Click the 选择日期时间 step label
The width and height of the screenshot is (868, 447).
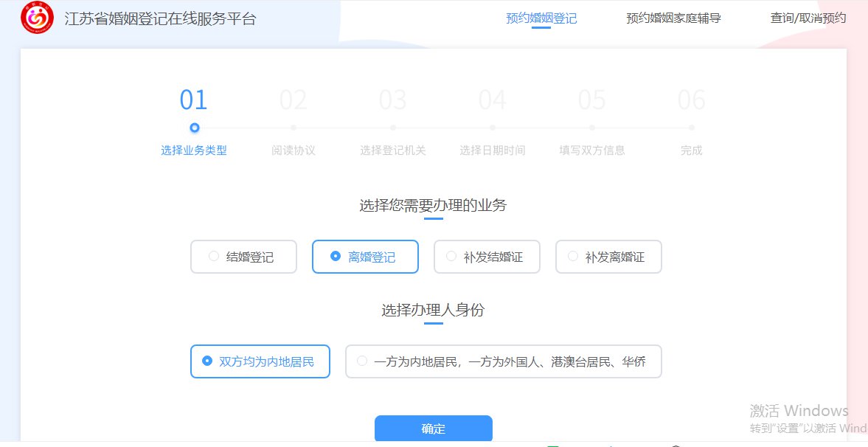point(493,150)
